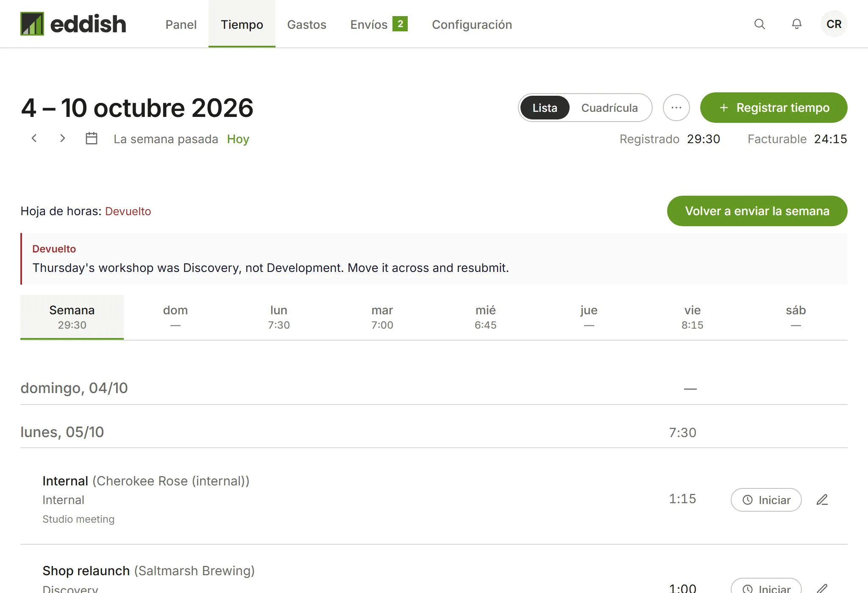Switch to Cuadrícula view
This screenshot has height=593, width=868.
[609, 108]
